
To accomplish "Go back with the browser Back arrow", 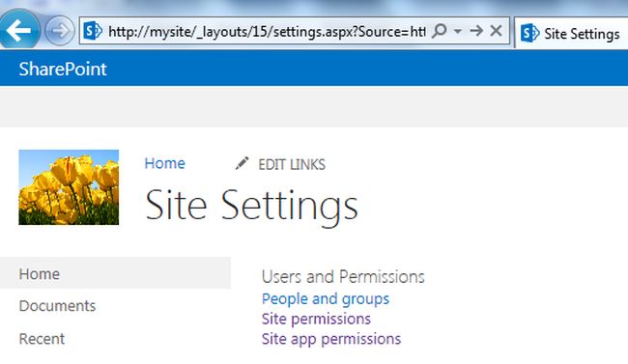I will 18,30.
